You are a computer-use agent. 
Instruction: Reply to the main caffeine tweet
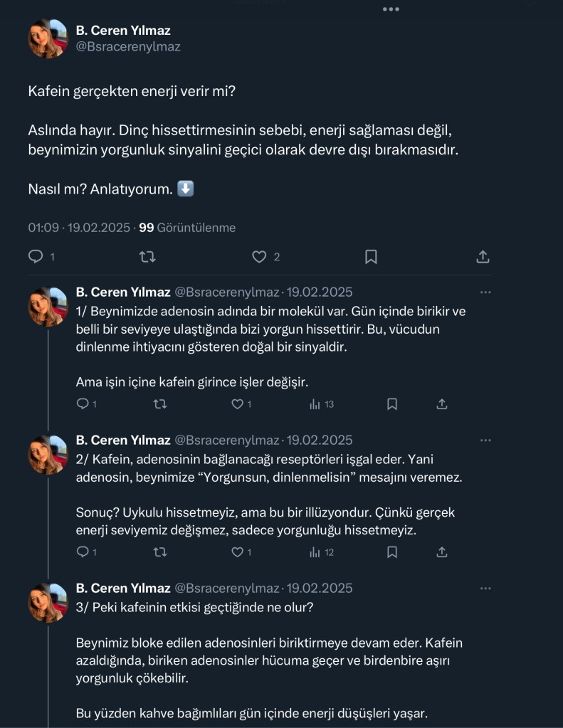pos(36,257)
